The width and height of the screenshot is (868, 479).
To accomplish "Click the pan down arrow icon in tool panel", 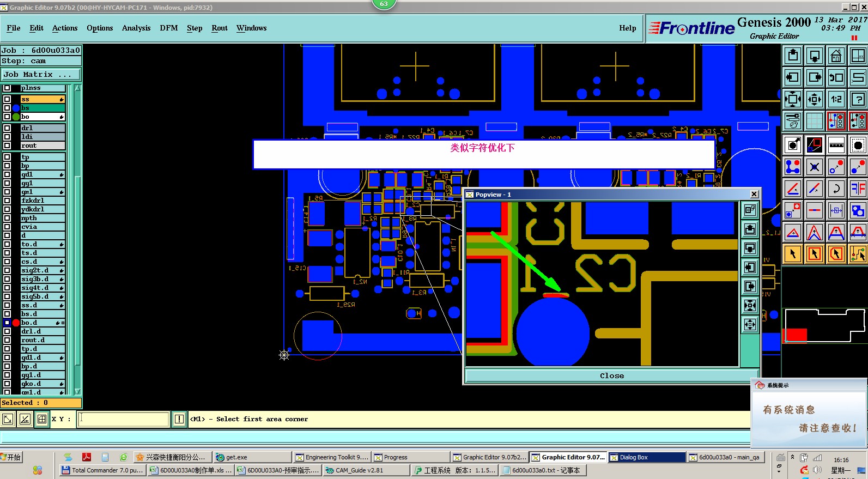I will 814,56.
